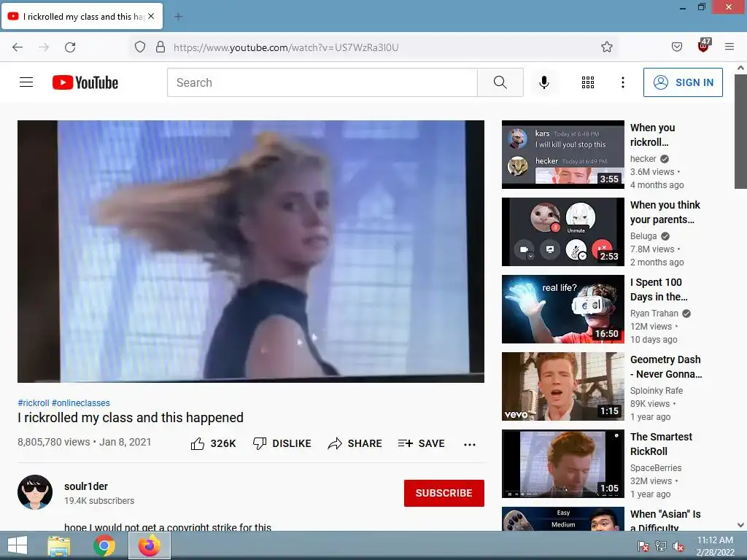Open Geometry Dash Never Gonna thumbnail

click(563, 386)
